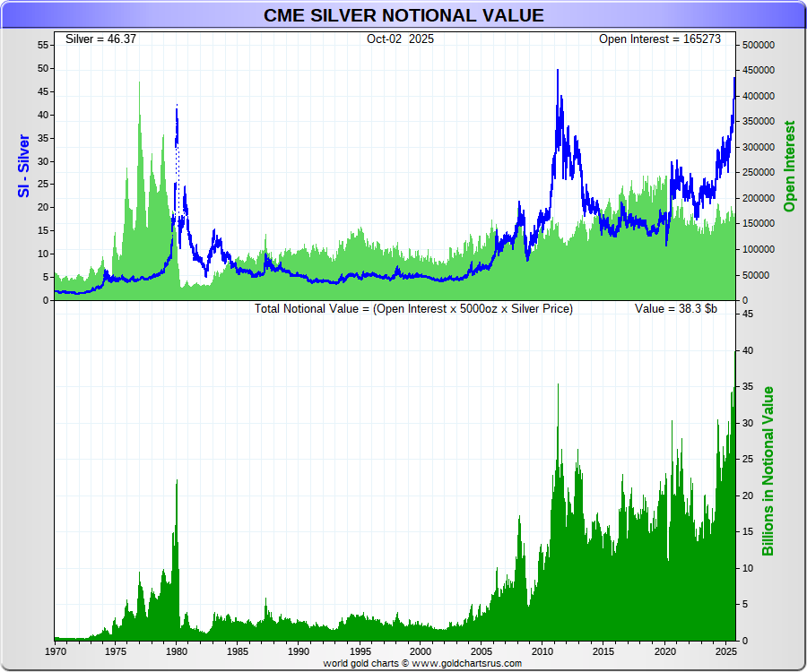Click the goldchartsrus.com copyright text

[422, 663]
